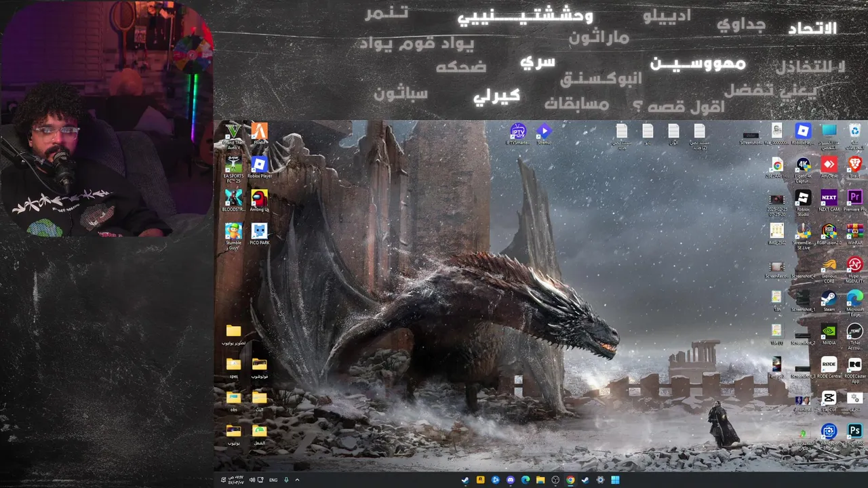
Task: Launch the Among Us desktop icon
Action: point(259,201)
